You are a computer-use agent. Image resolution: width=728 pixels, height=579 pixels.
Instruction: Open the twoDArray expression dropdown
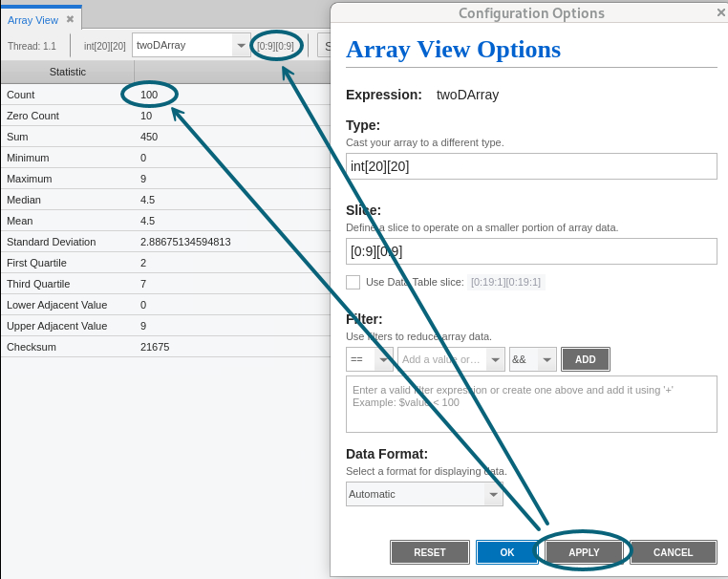coord(241,46)
